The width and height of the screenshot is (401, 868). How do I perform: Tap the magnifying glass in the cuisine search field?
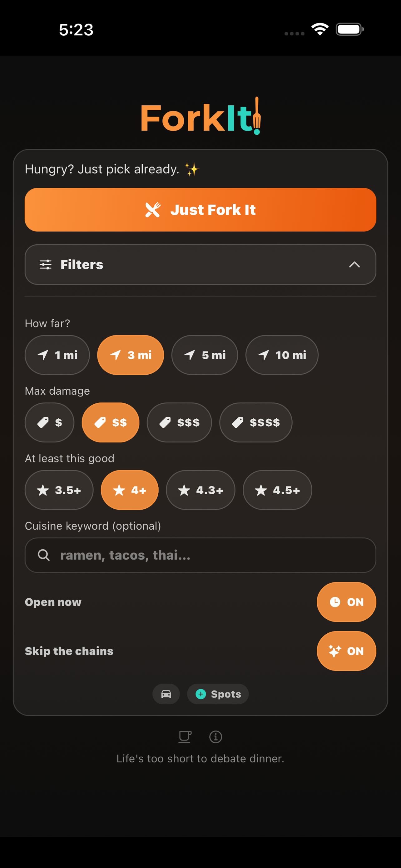click(44, 555)
